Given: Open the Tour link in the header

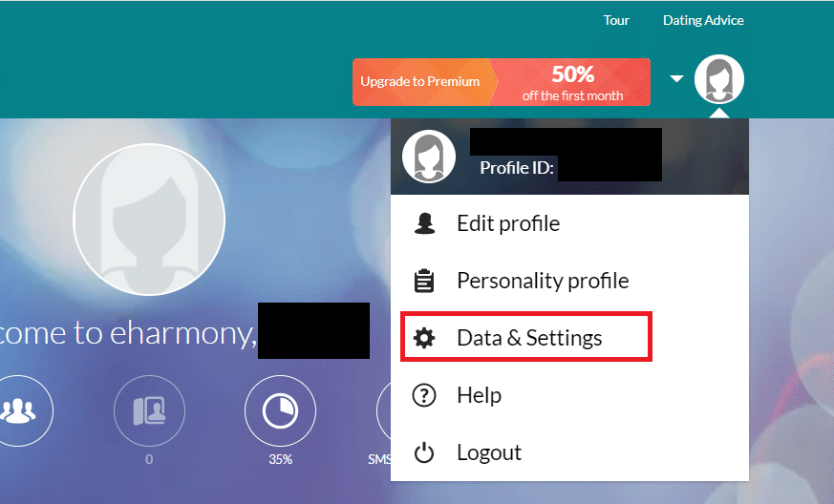Looking at the screenshot, I should click(616, 20).
